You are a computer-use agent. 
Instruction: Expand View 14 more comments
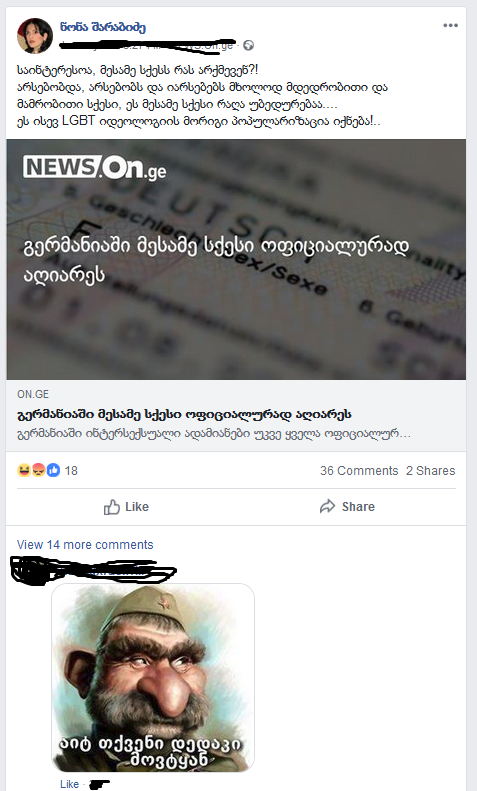(x=85, y=545)
